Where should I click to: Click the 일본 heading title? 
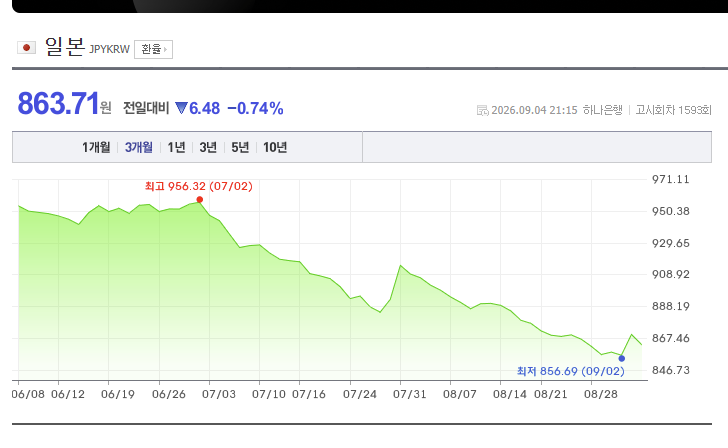pyautogui.click(x=65, y=47)
